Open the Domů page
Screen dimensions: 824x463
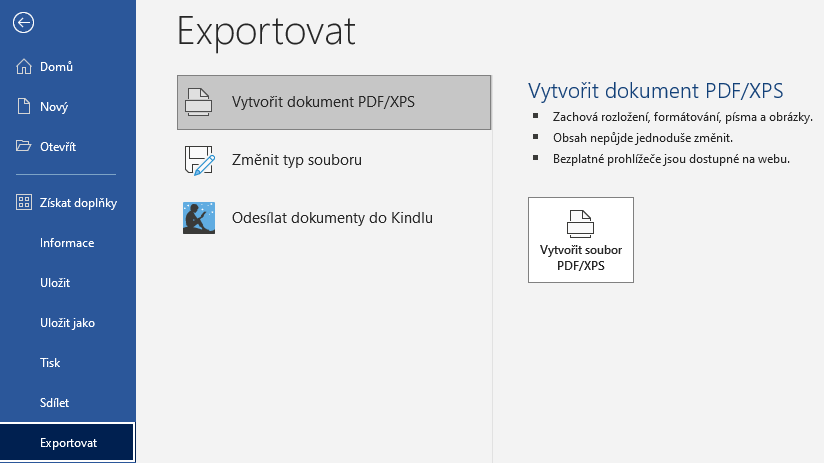click(68, 67)
